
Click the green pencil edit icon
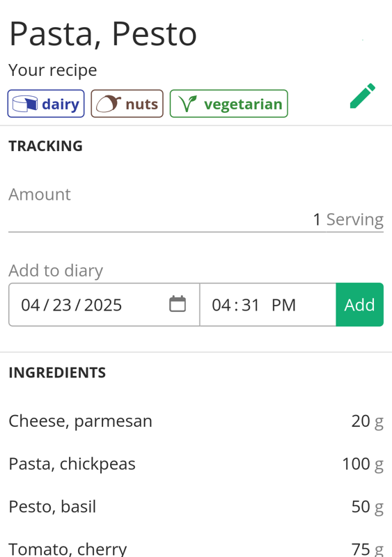(363, 95)
